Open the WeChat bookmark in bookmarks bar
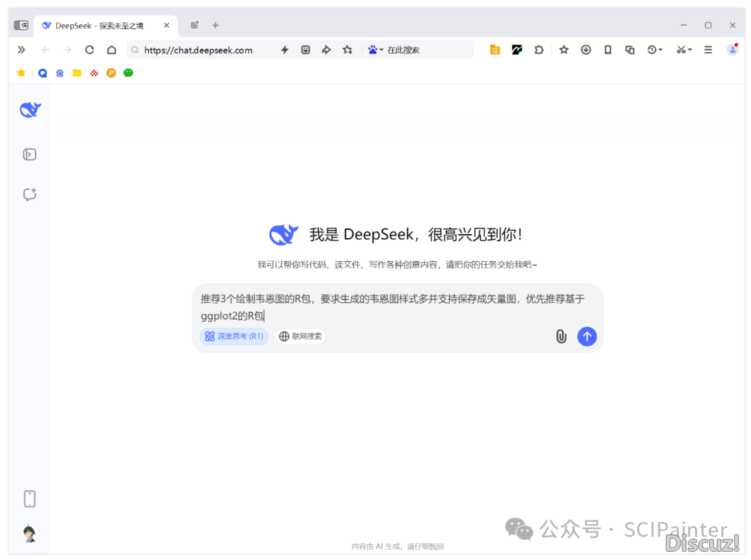Viewport: 751px width, 560px height. (x=129, y=73)
